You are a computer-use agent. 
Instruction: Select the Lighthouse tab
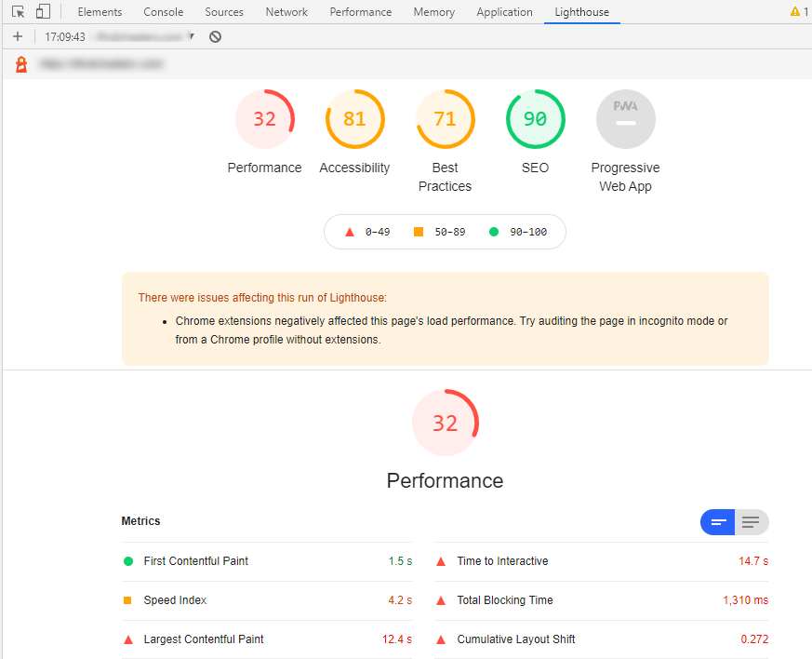581,12
